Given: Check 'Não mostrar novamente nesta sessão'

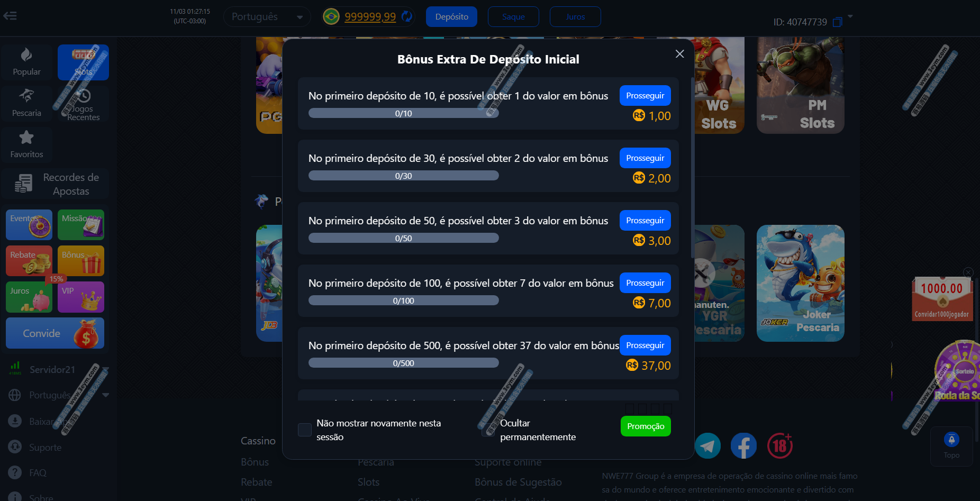Looking at the screenshot, I should click(305, 430).
